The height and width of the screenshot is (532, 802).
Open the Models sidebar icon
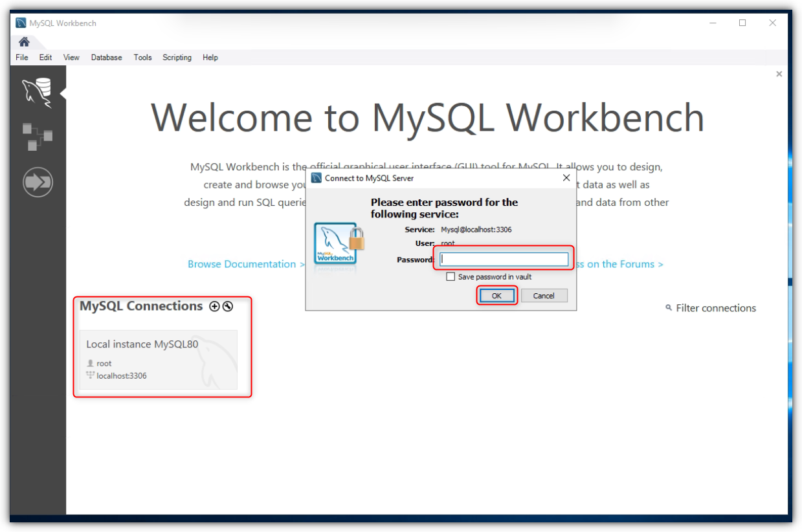coord(38,137)
